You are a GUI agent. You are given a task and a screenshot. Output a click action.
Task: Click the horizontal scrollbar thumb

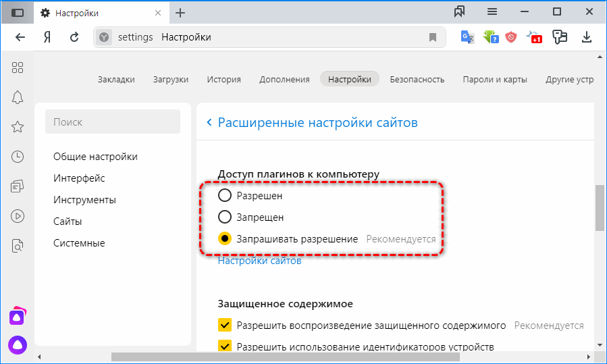pyautogui.click(x=286, y=357)
